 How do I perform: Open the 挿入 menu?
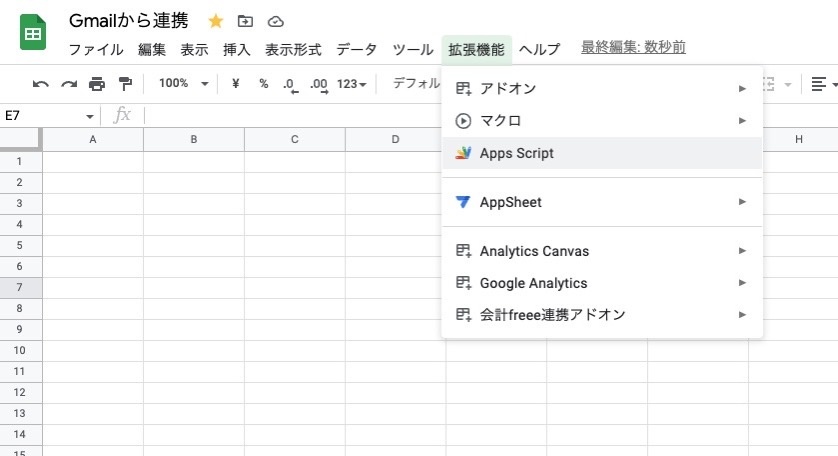pyautogui.click(x=237, y=50)
